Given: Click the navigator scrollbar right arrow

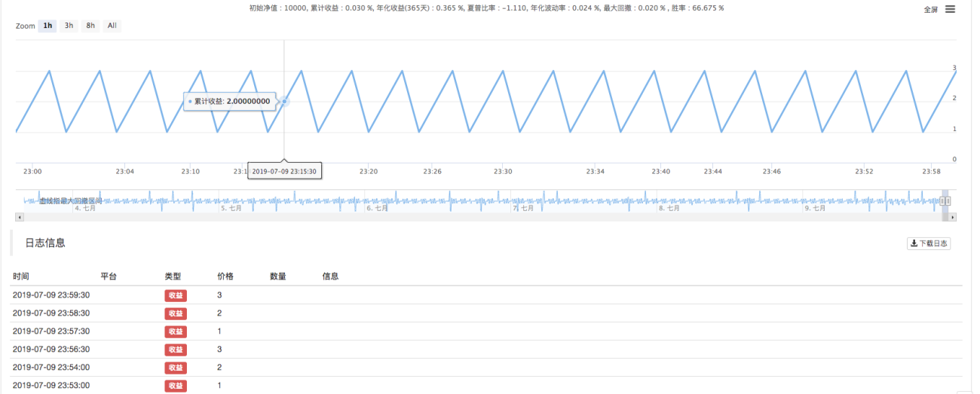Looking at the screenshot, I should coord(953,217).
